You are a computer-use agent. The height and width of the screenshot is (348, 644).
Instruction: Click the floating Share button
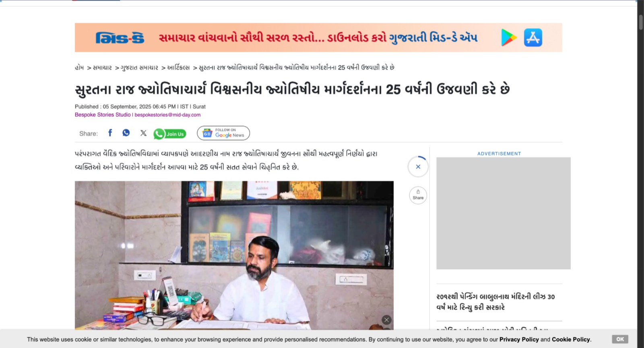[418, 195]
